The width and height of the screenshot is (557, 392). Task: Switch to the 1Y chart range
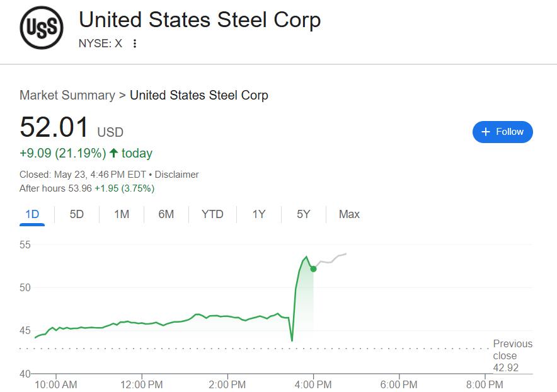click(259, 214)
